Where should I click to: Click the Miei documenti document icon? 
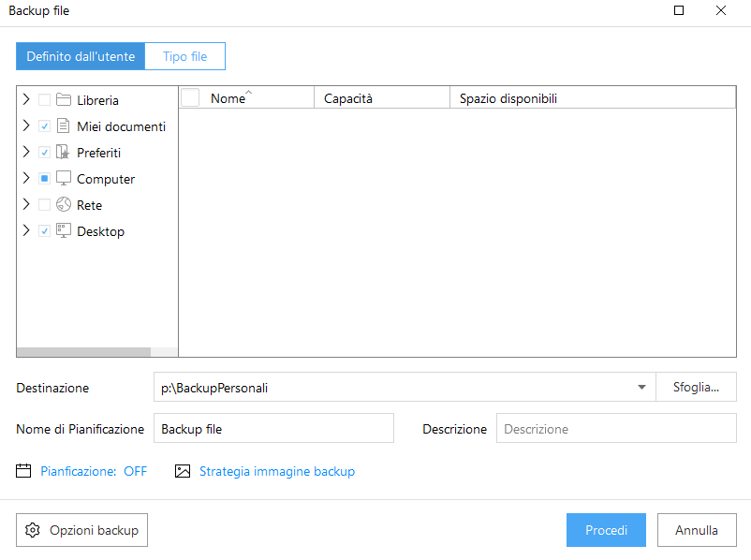tap(64, 126)
